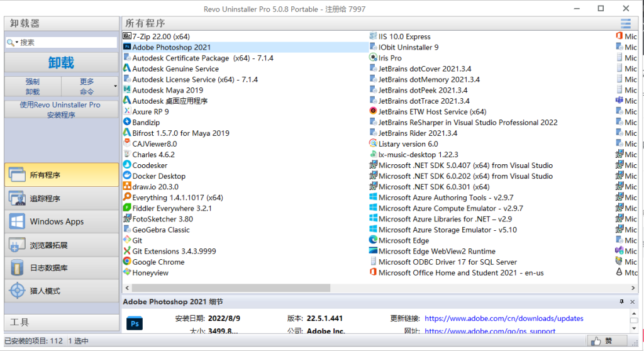Click the JetBrains ETW Host Service icon
Viewport: 644px width, 351px height.
(373, 111)
